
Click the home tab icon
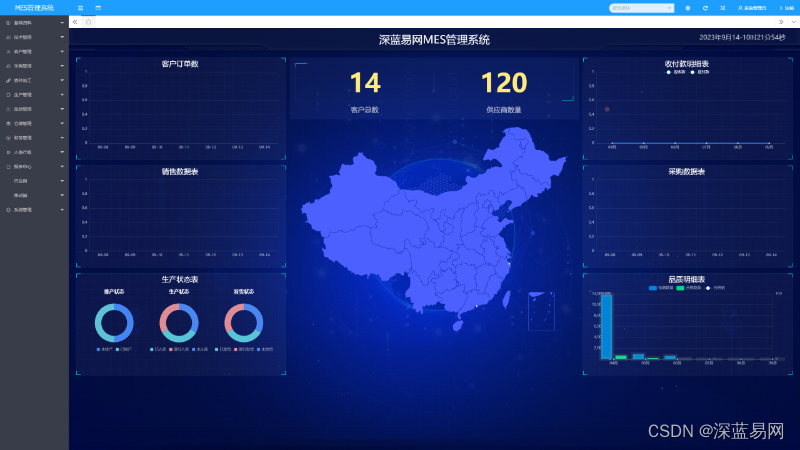point(88,22)
